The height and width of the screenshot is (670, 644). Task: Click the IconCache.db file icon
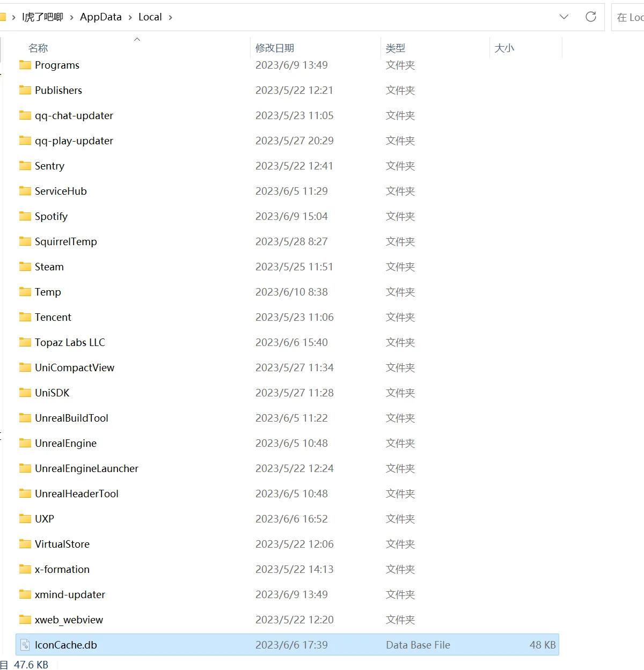(25, 645)
